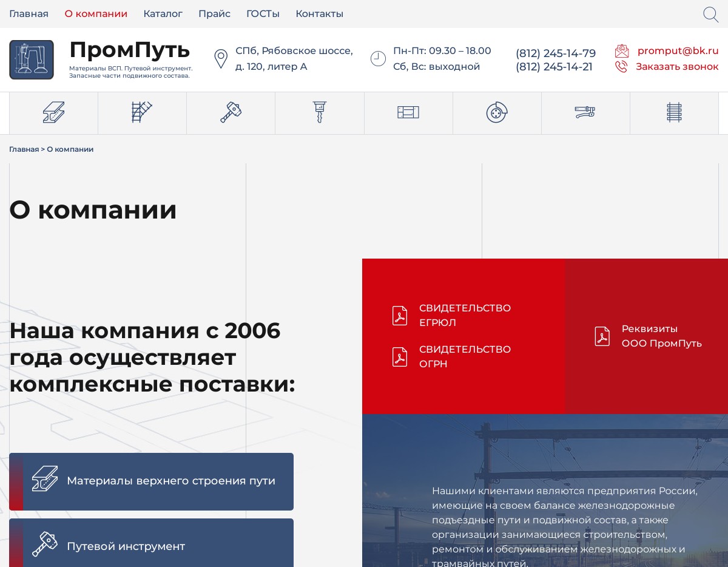
Task: Click the rectangular panel category icon
Action: [408, 113]
